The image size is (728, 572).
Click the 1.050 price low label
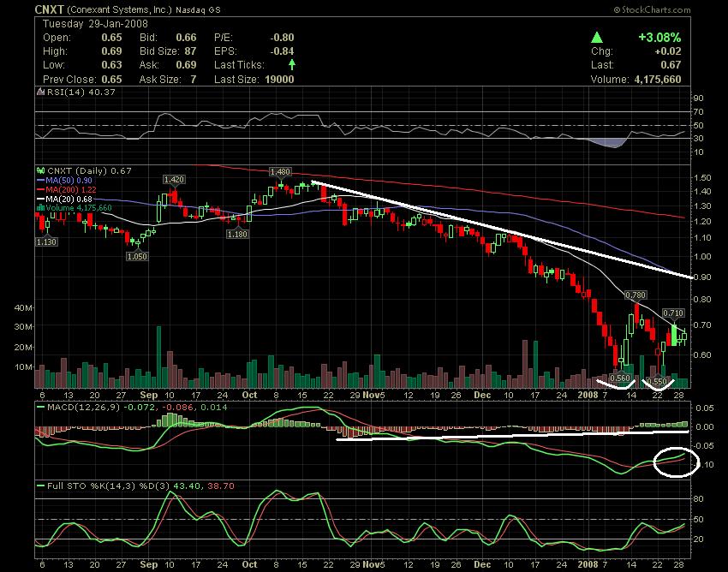(x=137, y=256)
